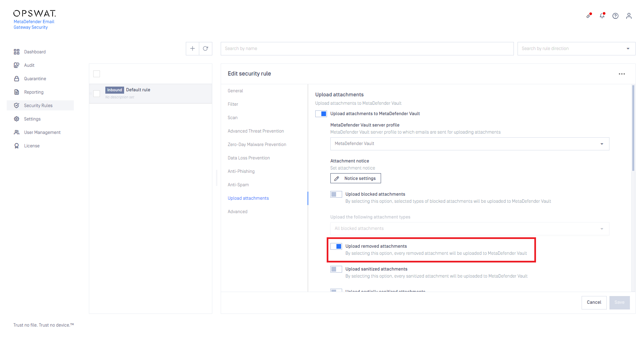Select Security Rules in the sidebar
The image size is (644, 339).
(x=38, y=105)
